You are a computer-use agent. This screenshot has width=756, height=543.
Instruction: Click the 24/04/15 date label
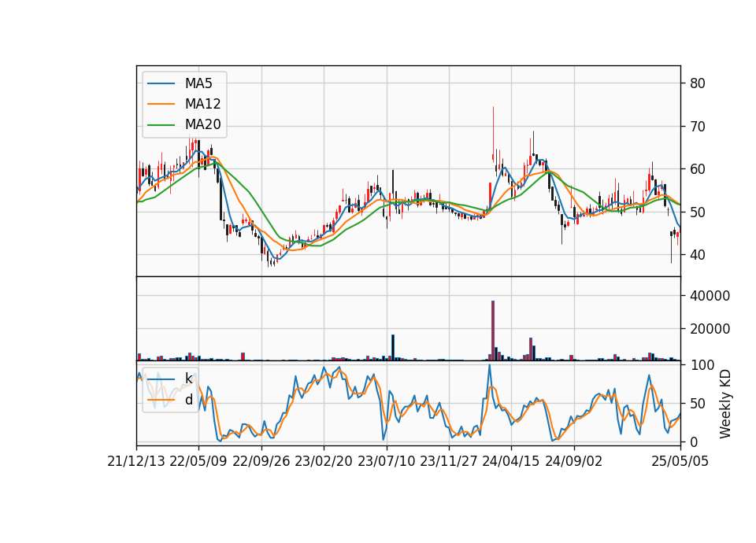(x=511, y=461)
